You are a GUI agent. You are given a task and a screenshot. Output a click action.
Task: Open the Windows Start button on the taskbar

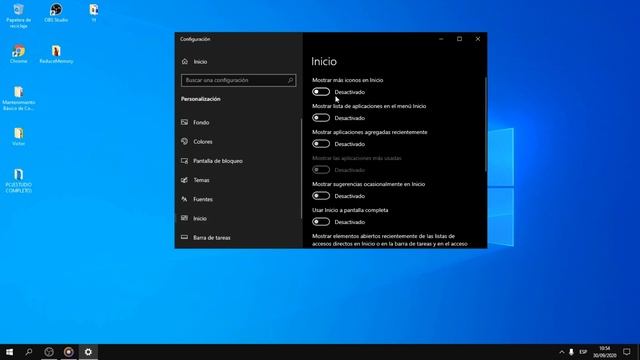[9, 352]
